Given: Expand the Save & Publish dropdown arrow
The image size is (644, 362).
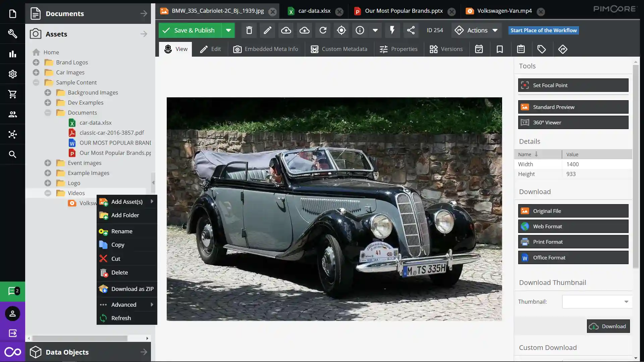Looking at the screenshot, I should coord(228,30).
